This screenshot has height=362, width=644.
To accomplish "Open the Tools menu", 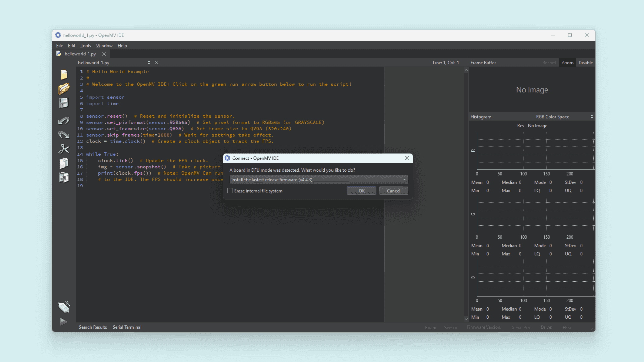I will [x=86, y=46].
